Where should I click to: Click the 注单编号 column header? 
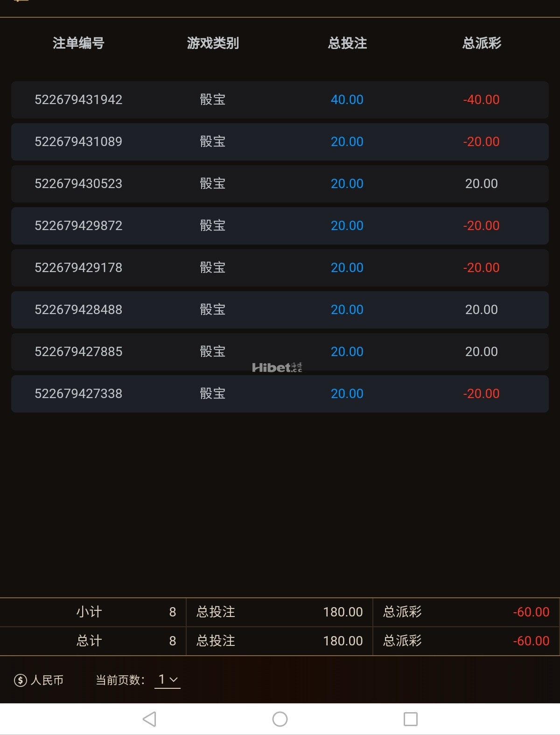click(78, 43)
